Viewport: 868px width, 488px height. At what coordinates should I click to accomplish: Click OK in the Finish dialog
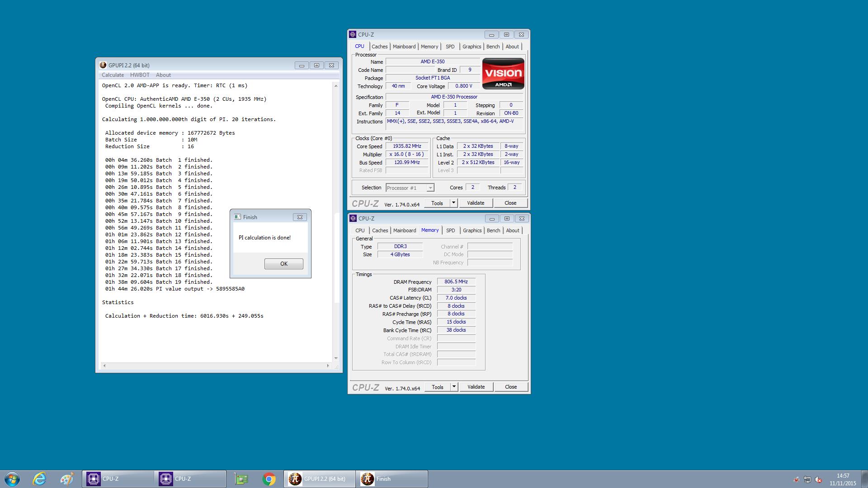click(283, 264)
